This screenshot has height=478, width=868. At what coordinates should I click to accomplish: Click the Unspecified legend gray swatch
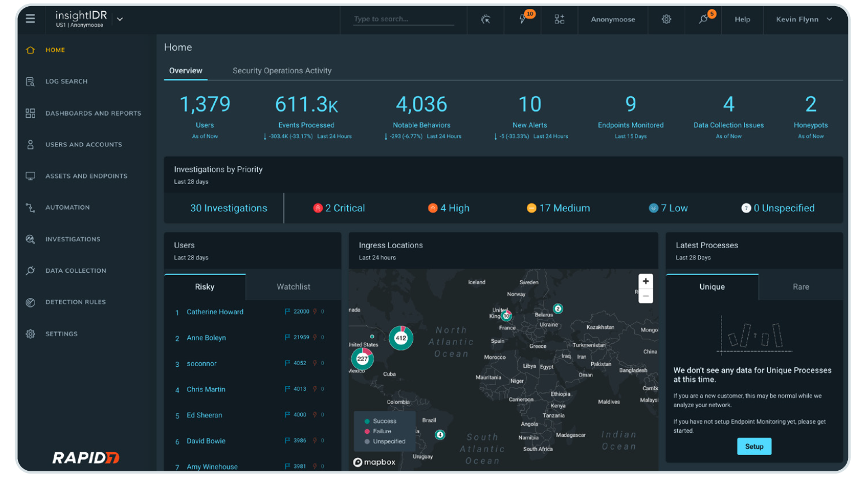(x=367, y=441)
